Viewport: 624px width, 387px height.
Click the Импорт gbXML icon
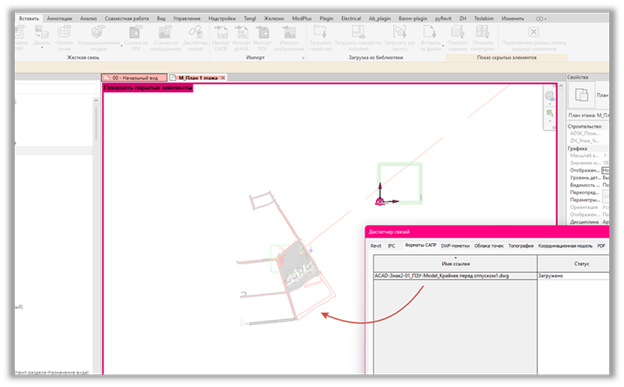point(241,31)
